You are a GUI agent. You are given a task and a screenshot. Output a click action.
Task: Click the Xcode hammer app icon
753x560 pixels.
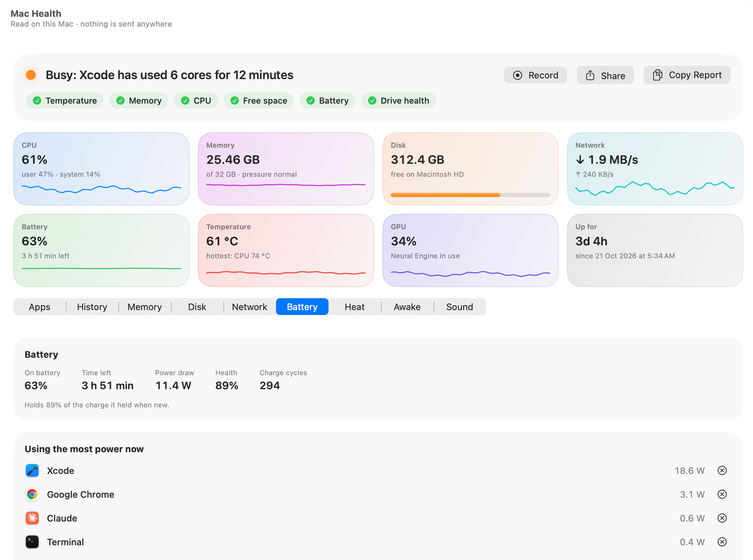pos(32,470)
